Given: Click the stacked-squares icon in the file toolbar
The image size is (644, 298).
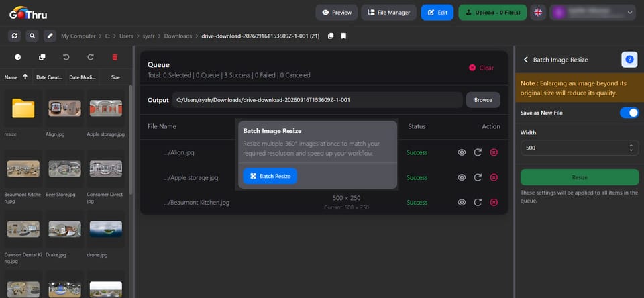Looking at the screenshot, I should click(42, 57).
